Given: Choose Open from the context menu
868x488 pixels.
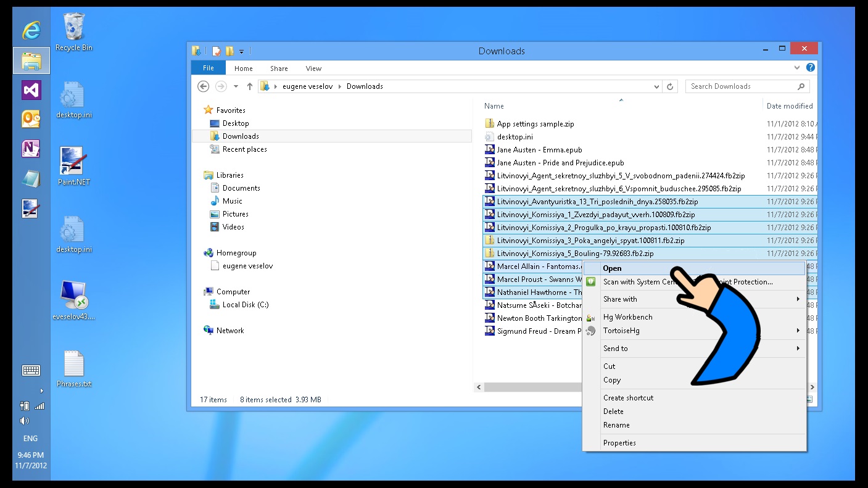Looking at the screenshot, I should tap(694, 268).
